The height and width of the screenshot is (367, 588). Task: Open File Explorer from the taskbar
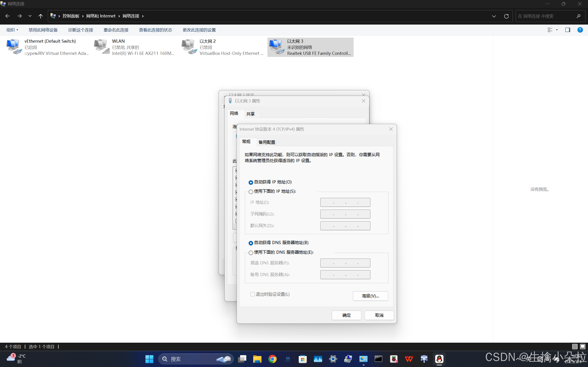pyautogui.click(x=257, y=359)
